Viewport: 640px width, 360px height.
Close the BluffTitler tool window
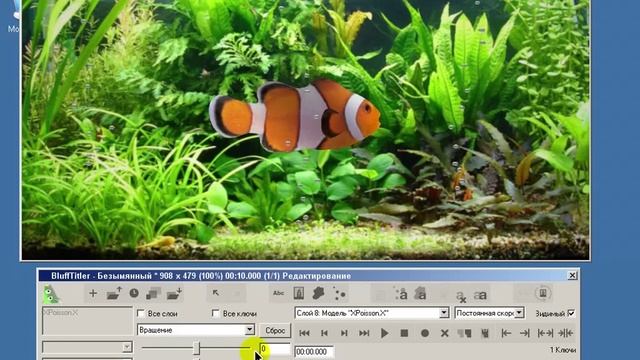point(572,276)
